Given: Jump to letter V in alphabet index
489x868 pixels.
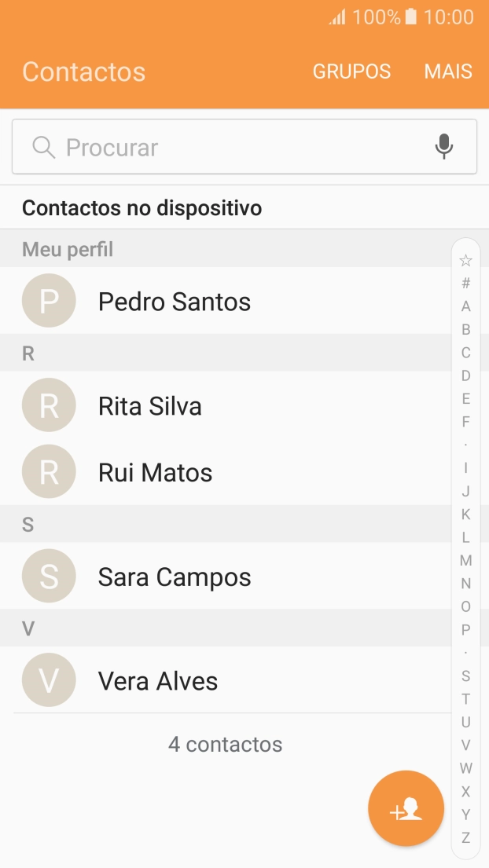Looking at the screenshot, I should tap(465, 742).
